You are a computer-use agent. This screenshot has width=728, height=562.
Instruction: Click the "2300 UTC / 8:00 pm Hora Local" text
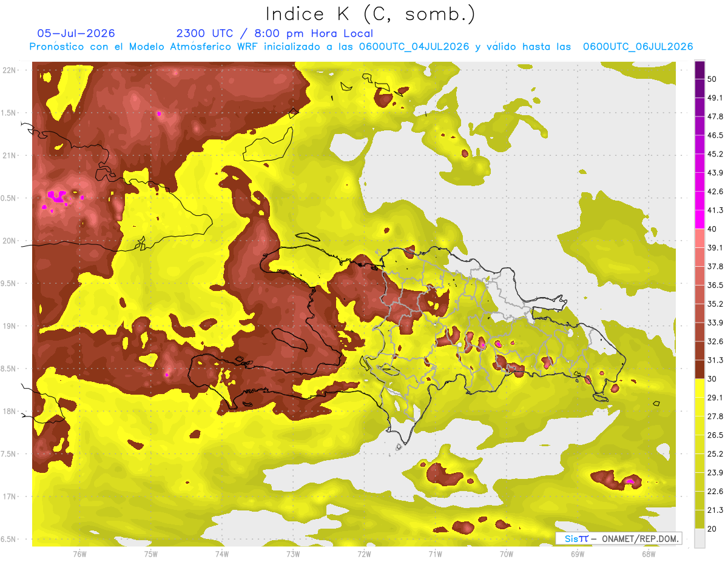pyautogui.click(x=275, y=33)
